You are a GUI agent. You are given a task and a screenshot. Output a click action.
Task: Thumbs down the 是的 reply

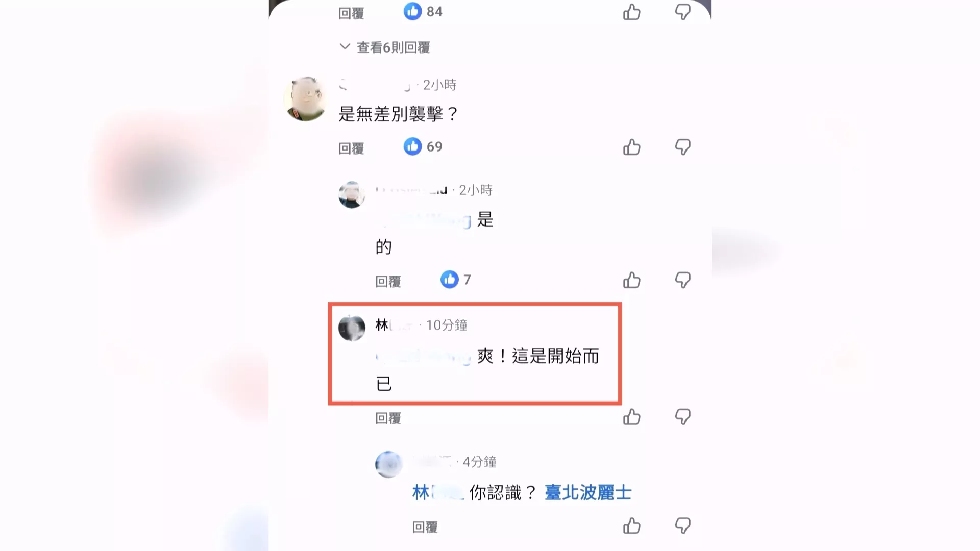[x=682, y=280]
